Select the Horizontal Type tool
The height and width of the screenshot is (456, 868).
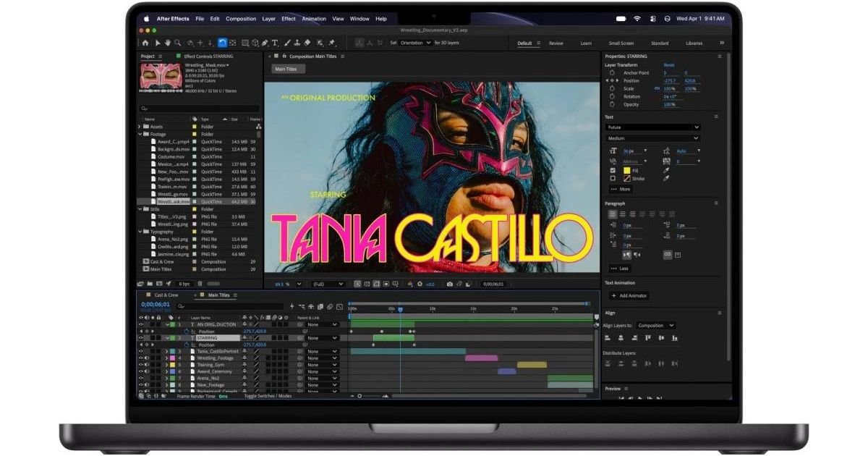click(x=275, y=43)
